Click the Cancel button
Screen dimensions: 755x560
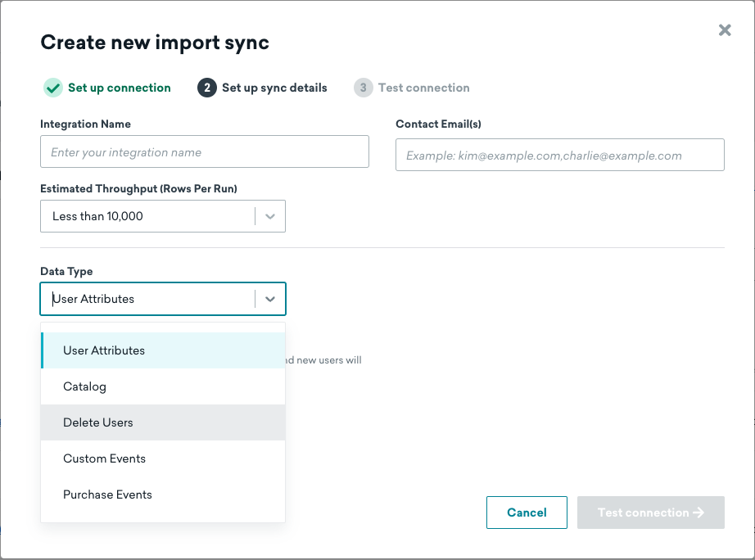527,513
